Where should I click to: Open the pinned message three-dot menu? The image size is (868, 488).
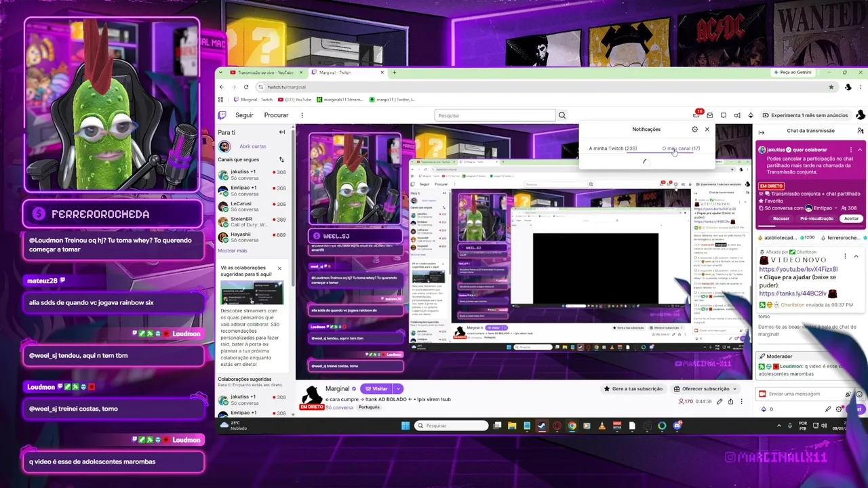[x=845, y=256]
